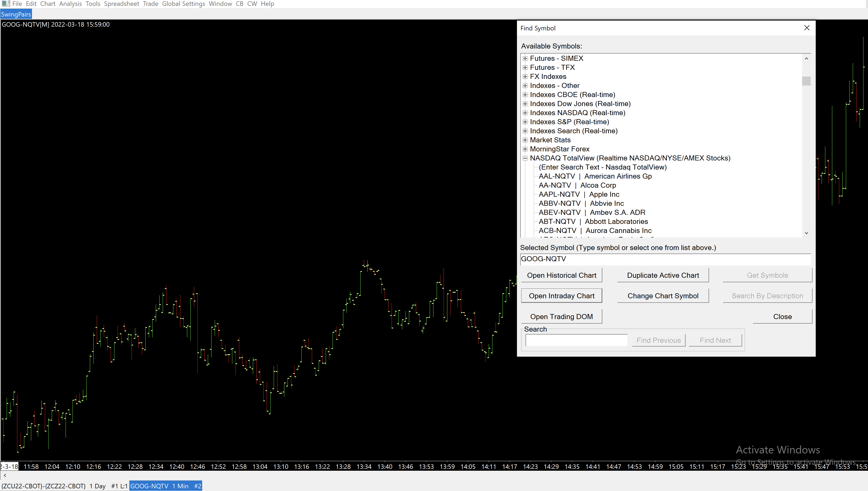
Task: Expand Indexes NASDAQ (Real-time) node
Action: pos(525,113)
